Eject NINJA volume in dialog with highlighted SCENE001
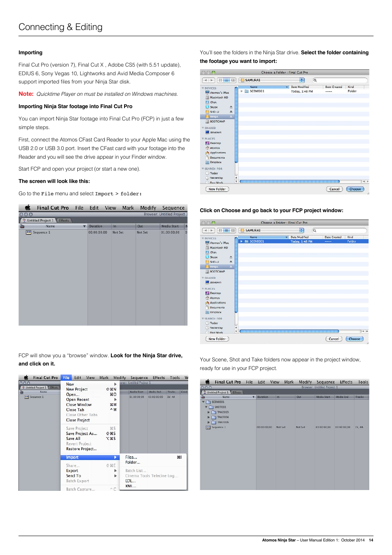 point(231,267)
